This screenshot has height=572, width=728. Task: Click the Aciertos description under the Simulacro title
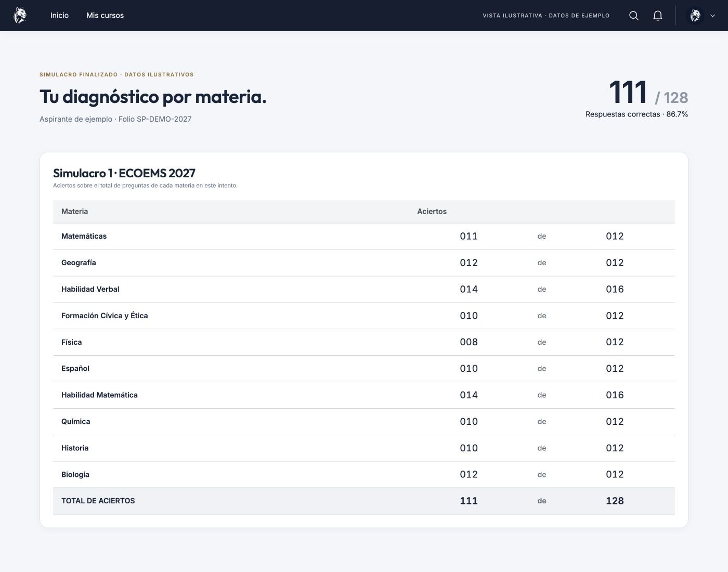click(x=145, y=186)
